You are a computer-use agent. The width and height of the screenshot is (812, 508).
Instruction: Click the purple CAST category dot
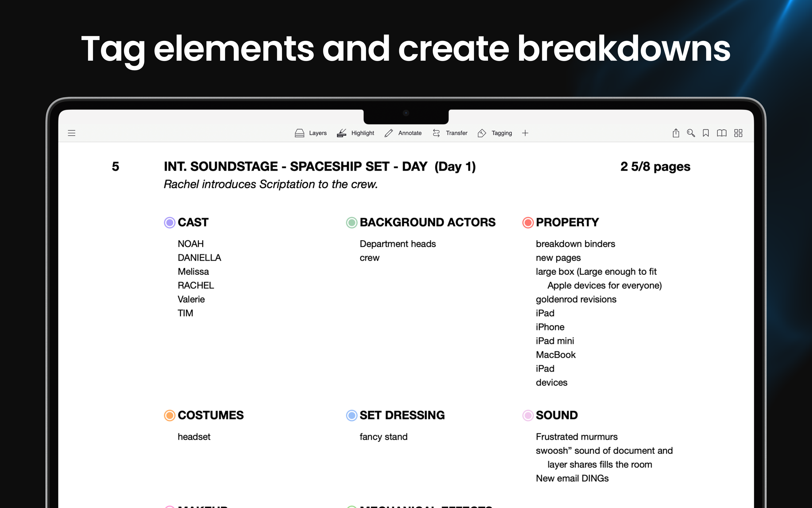point(169,222)
